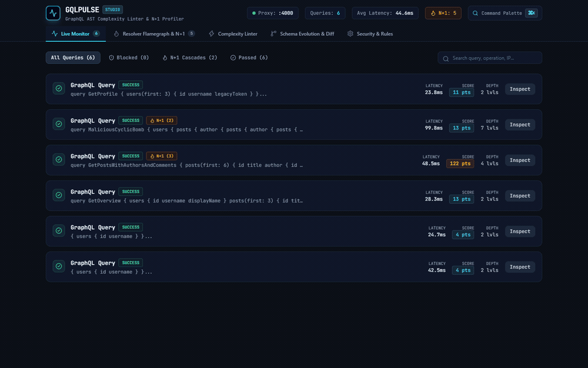The width and height of the screenshot is (588, 368).
Task: Click the success check icon on MaliciousCyclicBomb row
Action: 59,124
